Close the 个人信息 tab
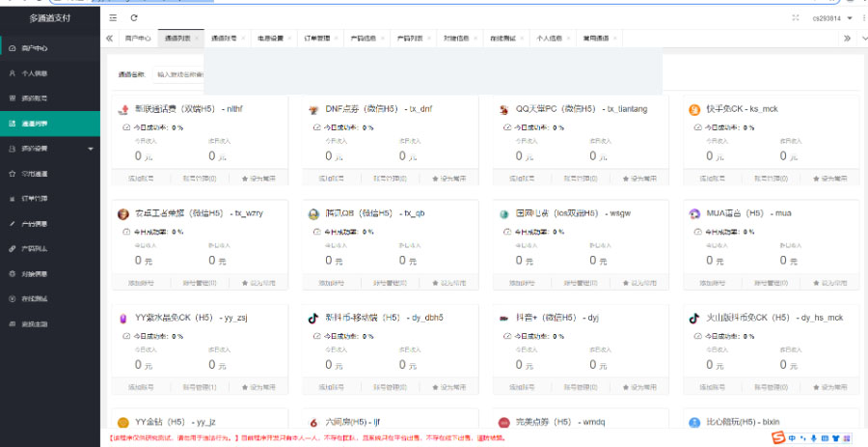868x447 pixels. click(x=568, y=39)
